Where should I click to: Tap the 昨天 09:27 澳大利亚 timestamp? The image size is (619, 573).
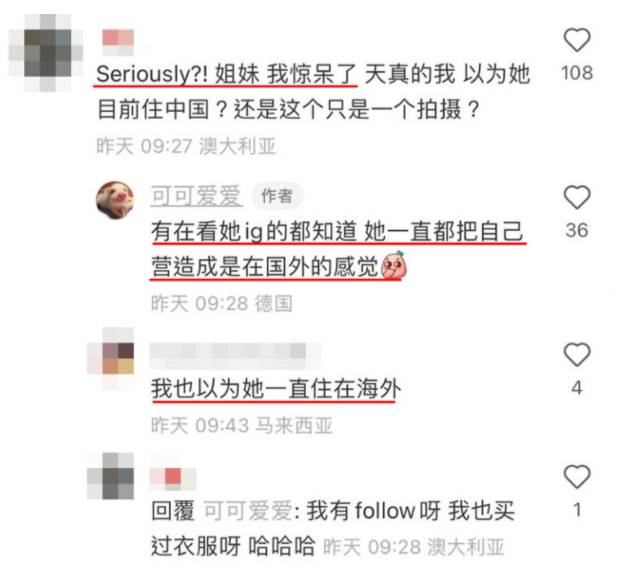(x=186, y=147)
